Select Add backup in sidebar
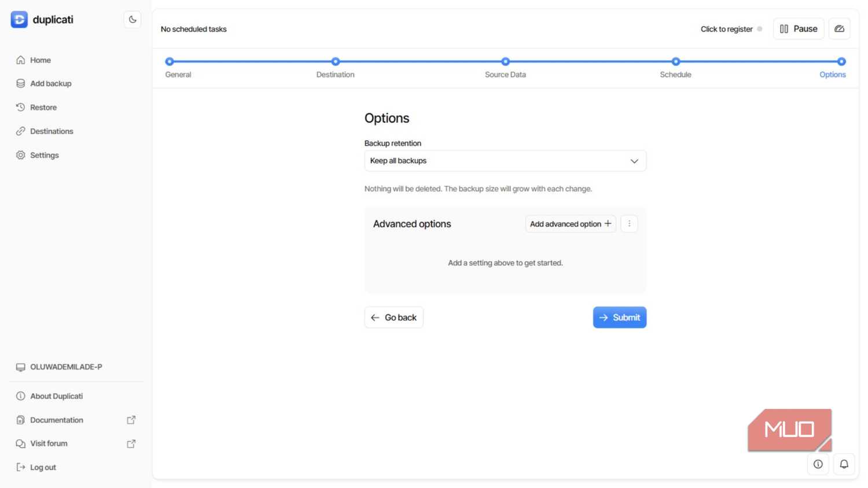 point(51,84)
